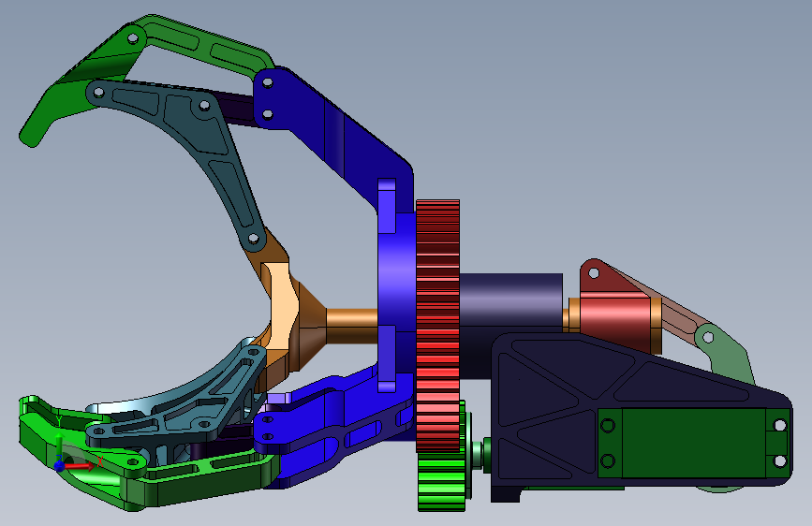Click the dark red bracket with hole
Viewport: 812px width, 526px height.
tap(603, 280)
